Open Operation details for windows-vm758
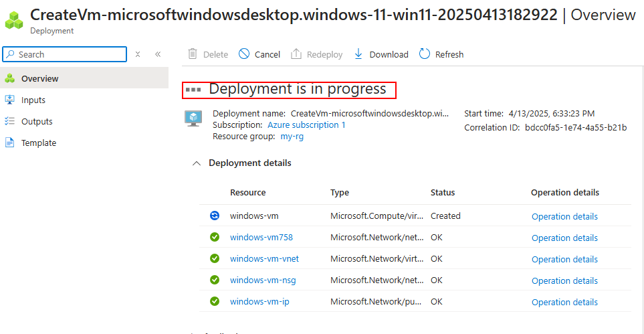This screenshot has width=644, height=334. click(564, 238)
